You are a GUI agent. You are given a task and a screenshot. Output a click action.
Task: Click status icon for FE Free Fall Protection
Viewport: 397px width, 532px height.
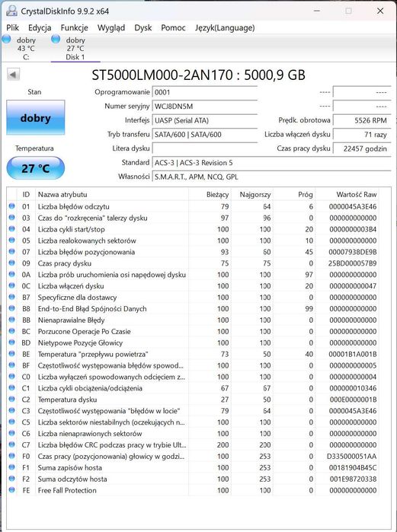pos(12,490)
